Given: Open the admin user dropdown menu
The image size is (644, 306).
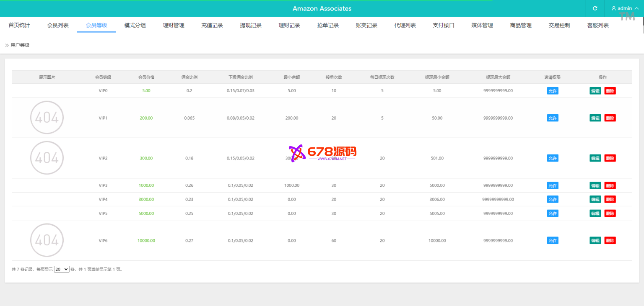Looking at the screenshot, I should pos(625,8).
